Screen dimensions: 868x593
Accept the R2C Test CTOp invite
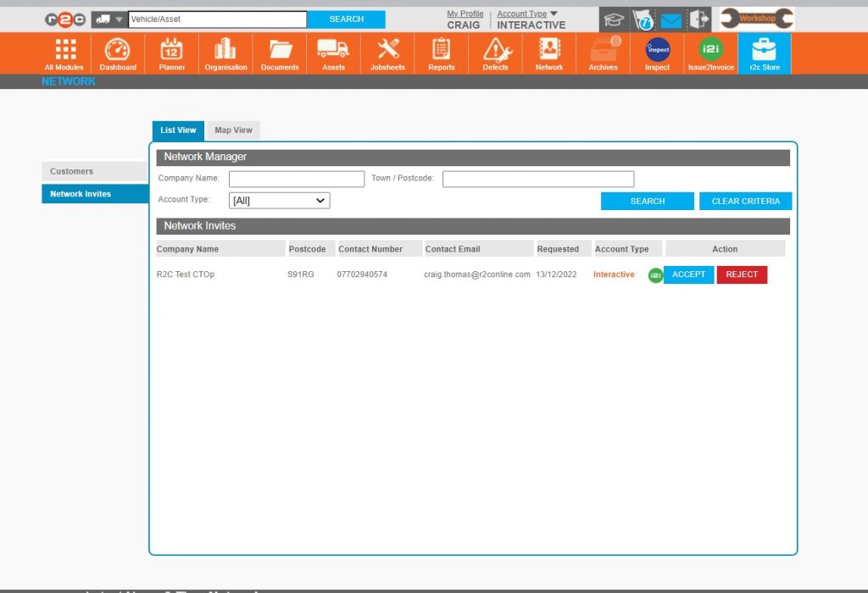click(x=688, y=274)
